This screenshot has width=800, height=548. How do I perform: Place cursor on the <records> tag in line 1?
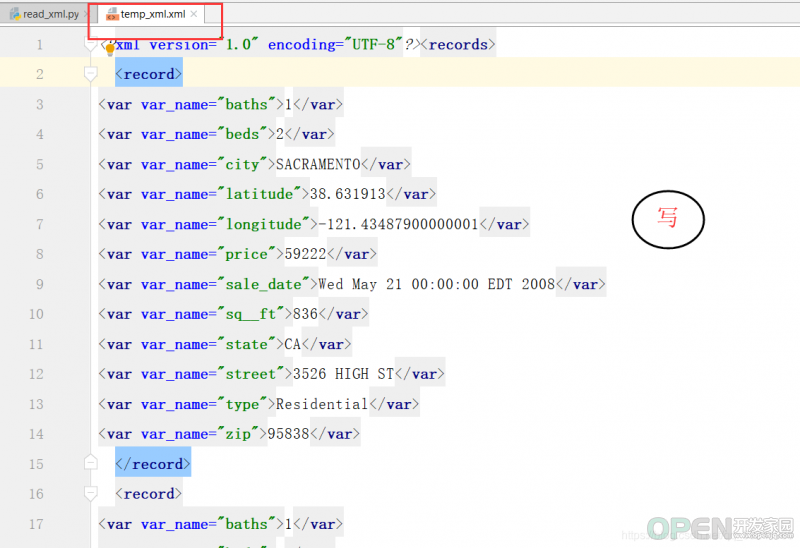coord(458,44)
